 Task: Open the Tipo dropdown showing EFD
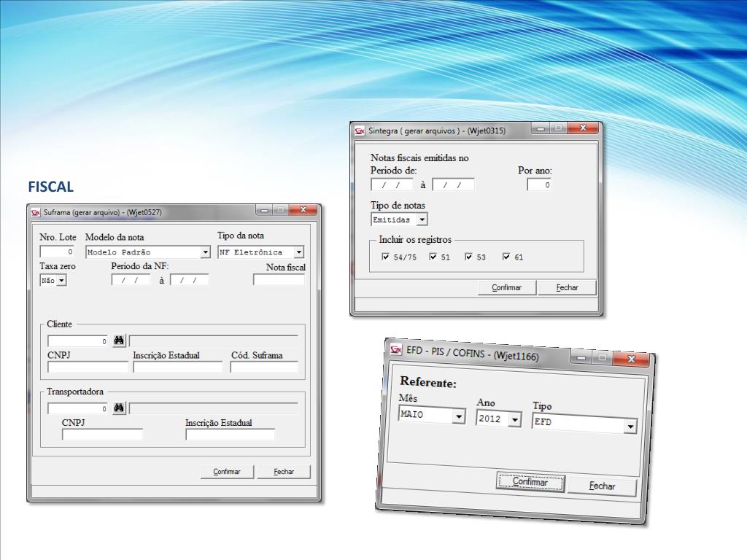click(x=630, y=426)
